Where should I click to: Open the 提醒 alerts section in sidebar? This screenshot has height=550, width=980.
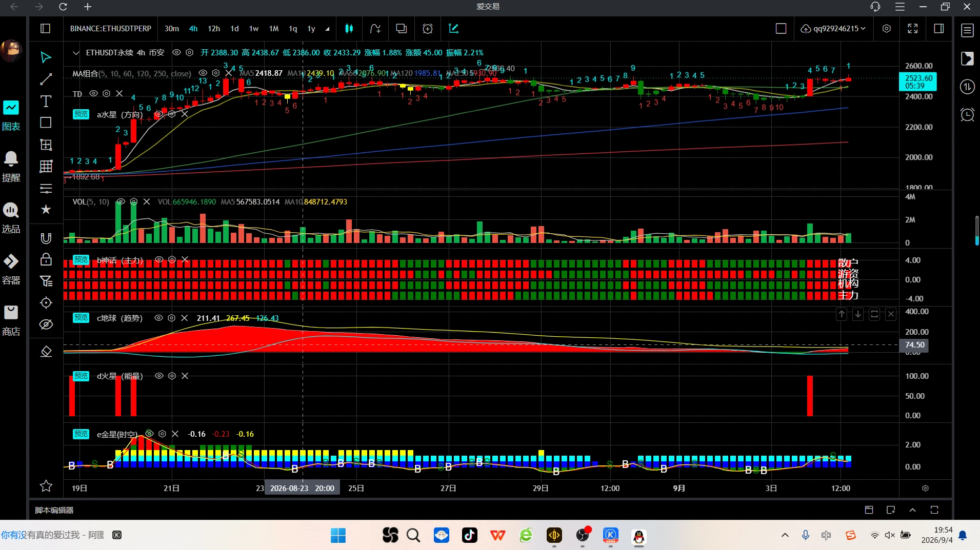[x=11, y=167]
